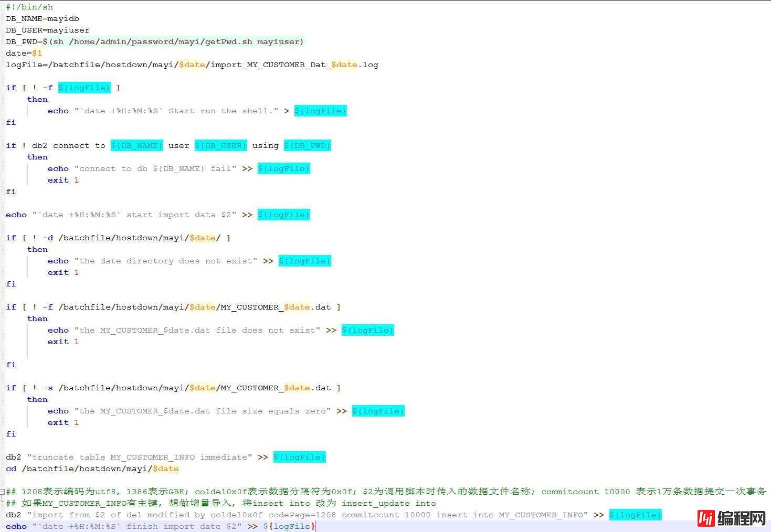Click 'commitcount 10000' in the db2 import command
The height and width of the screenshot is (532, 771).
386,515
